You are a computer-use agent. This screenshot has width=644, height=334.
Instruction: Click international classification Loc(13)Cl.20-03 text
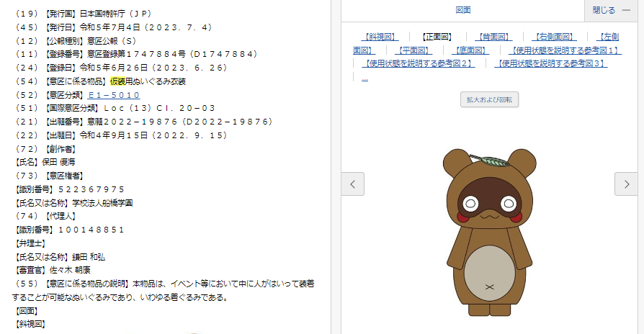(x=159, y=108)
